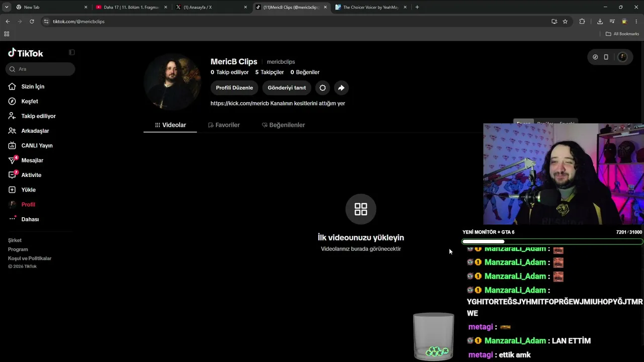Open Chrome downloads
644x362 pixels.
600,21
